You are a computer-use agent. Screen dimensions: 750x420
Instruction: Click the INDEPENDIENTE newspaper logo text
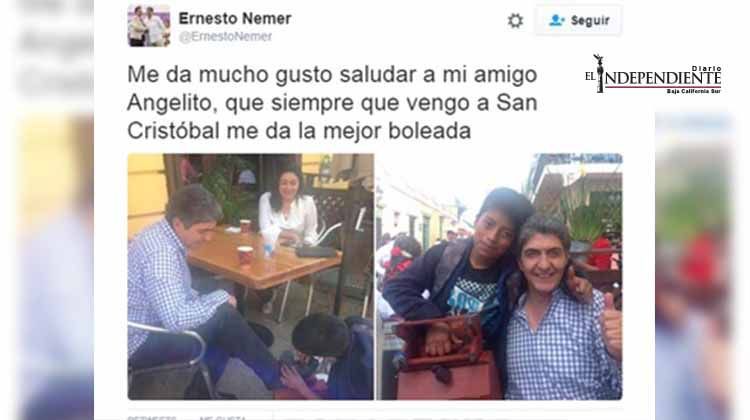click(663, 78)
